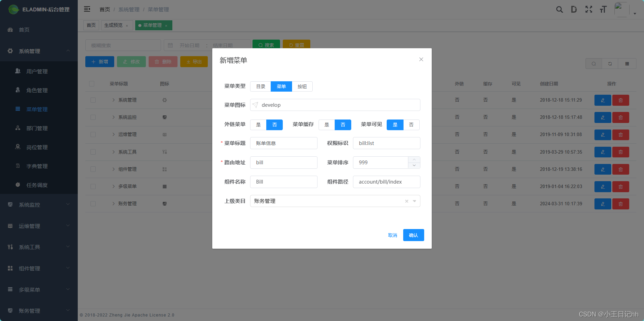Delete the 系统监控 row
This screenshot has height=321, width=644.
click(x=621, y=117)
